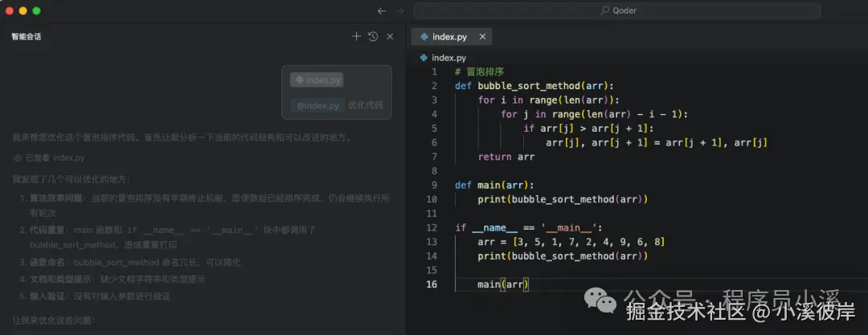
Task: Click line number 12 in the gutter
Action: pos(432,227)
